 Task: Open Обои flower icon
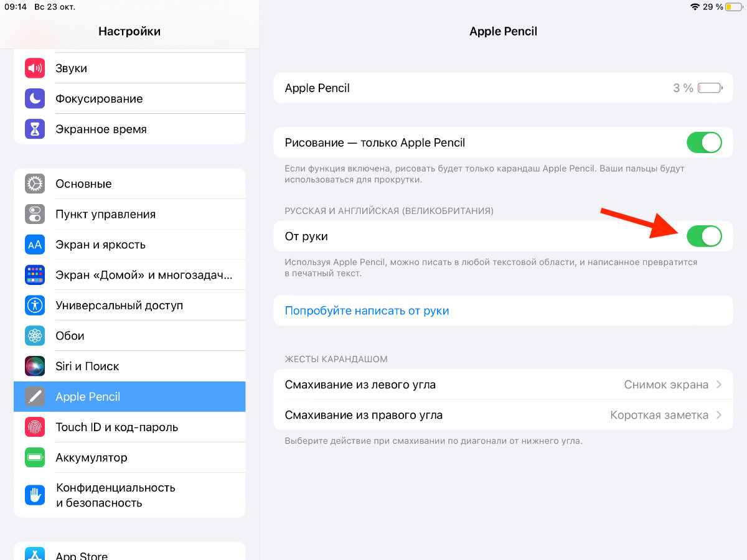pos(35,336)
